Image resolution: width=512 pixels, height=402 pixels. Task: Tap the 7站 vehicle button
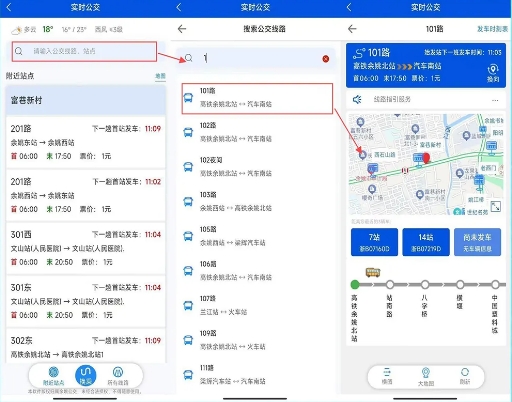[374, 242]
